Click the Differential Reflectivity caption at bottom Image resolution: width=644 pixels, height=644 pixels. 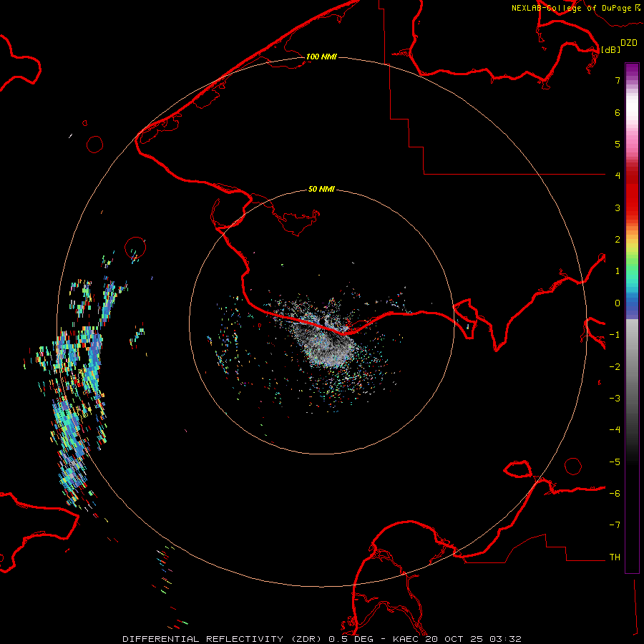[321, 639]
